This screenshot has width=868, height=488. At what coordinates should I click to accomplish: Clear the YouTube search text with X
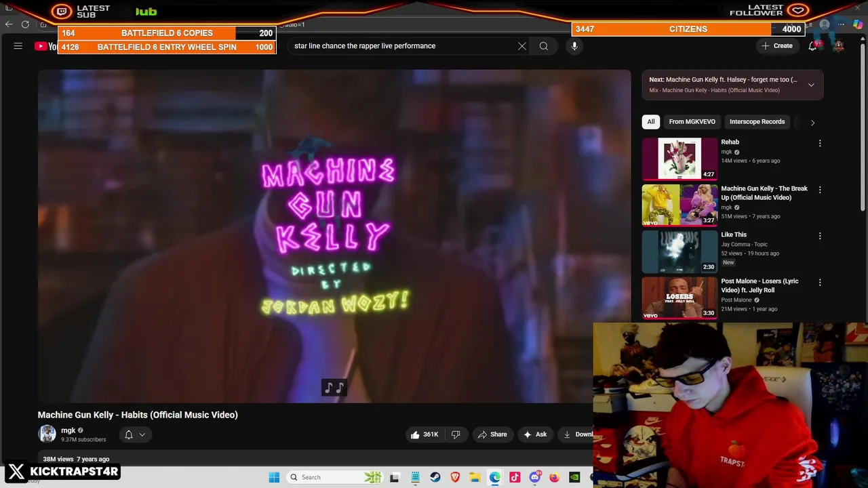522,46
